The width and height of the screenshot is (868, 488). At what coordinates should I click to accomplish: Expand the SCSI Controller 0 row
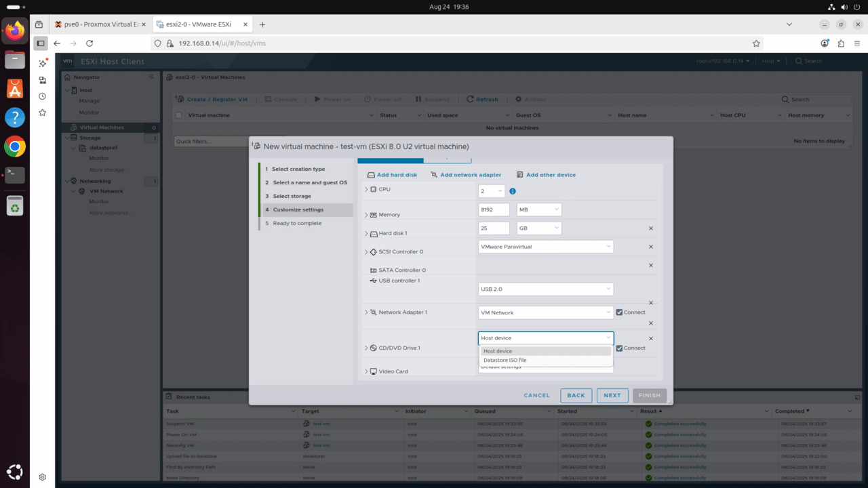[367, 251]
